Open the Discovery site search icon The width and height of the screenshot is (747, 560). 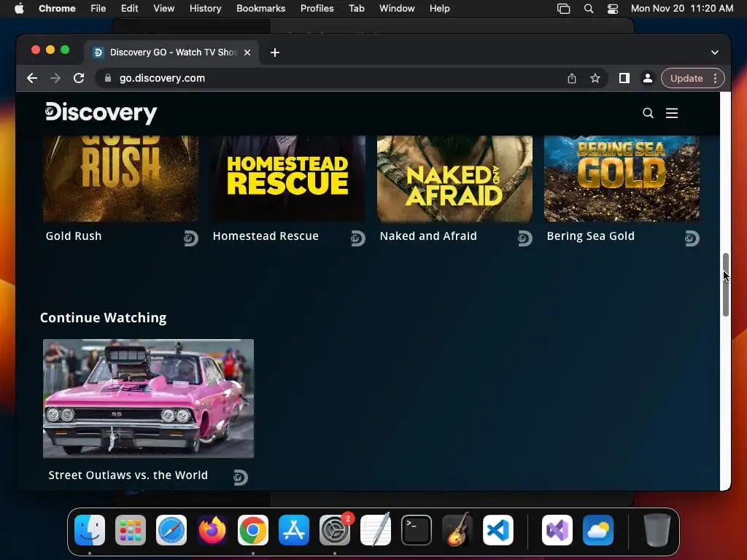[x=648, y=113]
